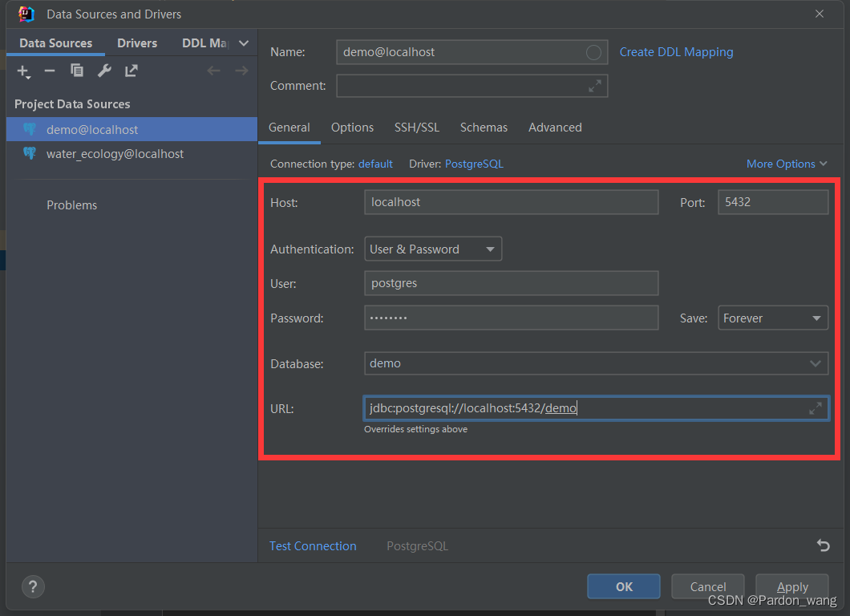Click the Create DDL Mapping link
Screen dimensions: 850x616
(x=676, y=52)
